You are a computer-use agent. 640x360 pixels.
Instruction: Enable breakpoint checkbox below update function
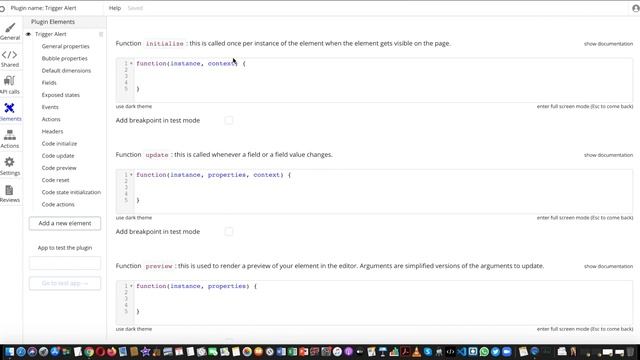coord(229,232)
